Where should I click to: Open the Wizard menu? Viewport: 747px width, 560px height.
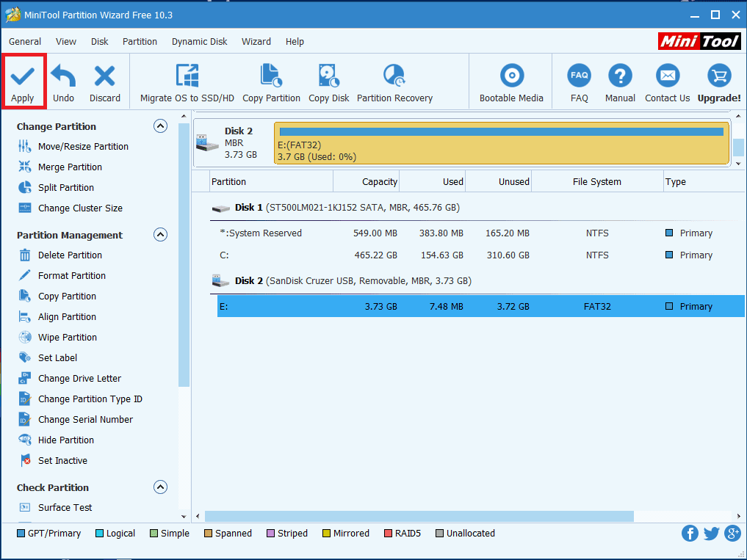point(256,41)
